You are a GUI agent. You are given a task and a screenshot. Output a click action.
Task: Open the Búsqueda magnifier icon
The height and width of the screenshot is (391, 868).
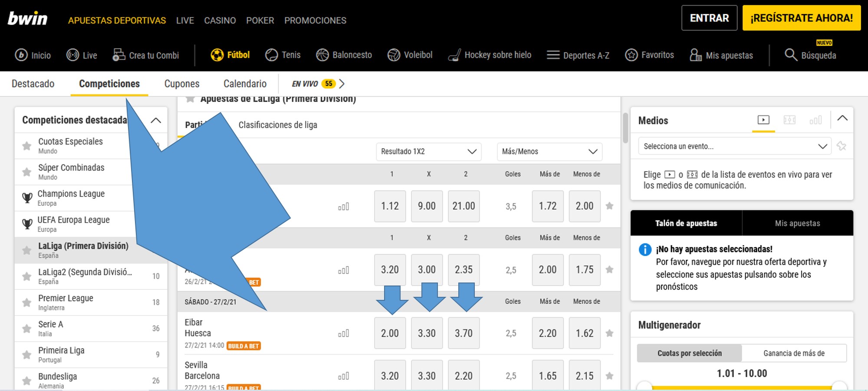tap(791, 55)
